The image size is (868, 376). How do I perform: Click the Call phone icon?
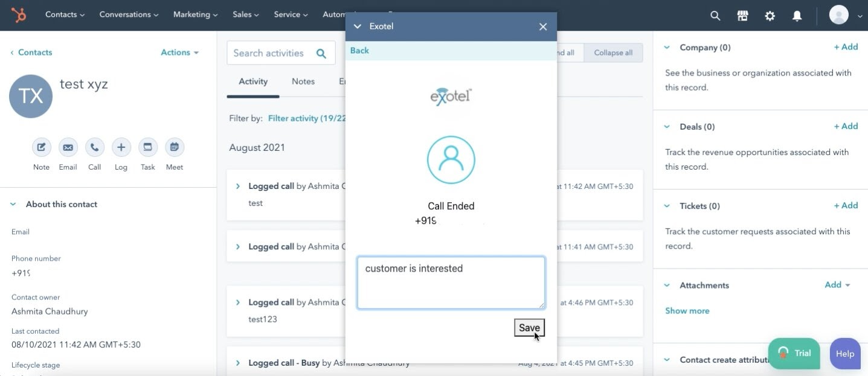tap(94, 147)
